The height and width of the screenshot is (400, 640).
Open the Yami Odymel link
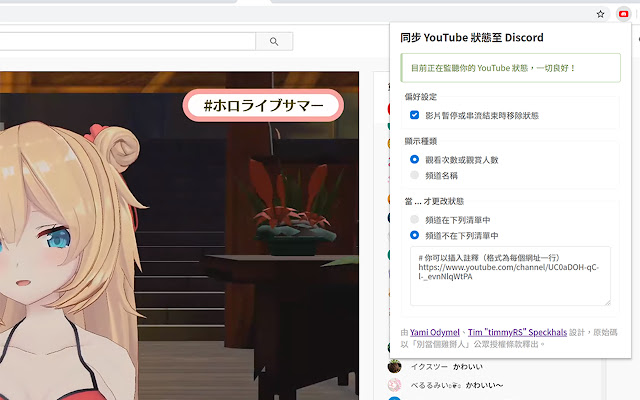435,332
